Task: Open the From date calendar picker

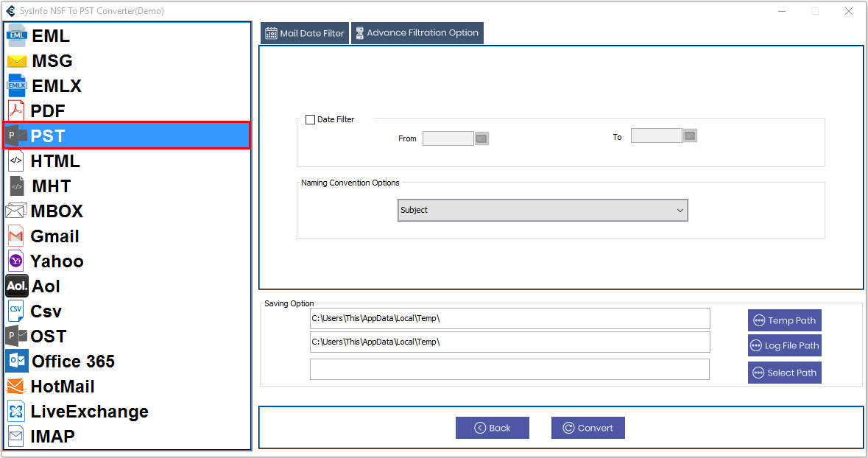Action: coord(481,138)
